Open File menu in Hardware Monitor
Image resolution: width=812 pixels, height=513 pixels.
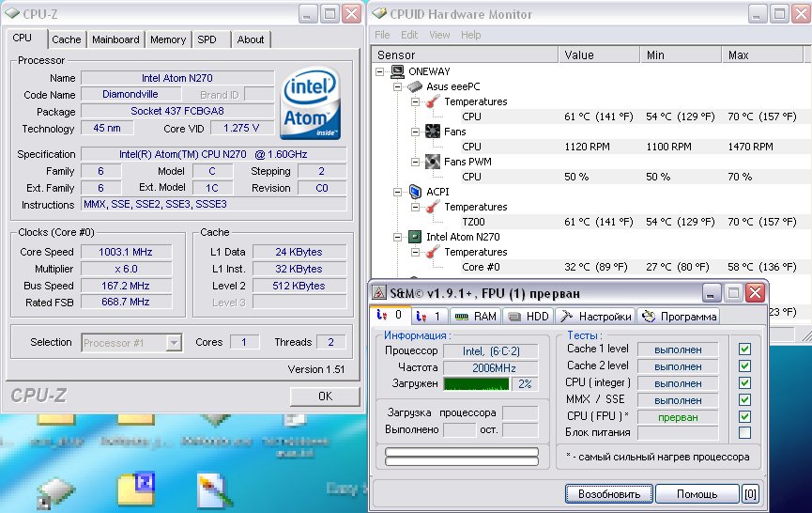pos(382,35)
